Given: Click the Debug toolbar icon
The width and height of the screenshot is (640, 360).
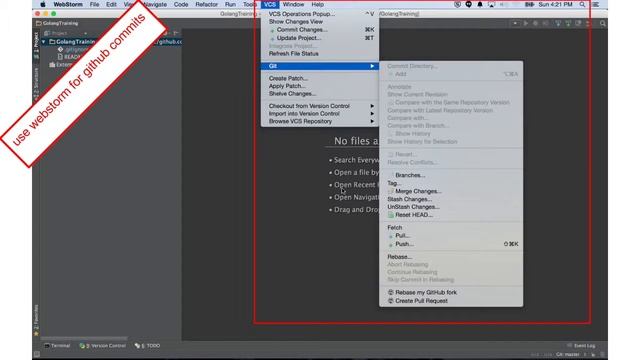Looking at the screenshot, I should coord(536,24).
